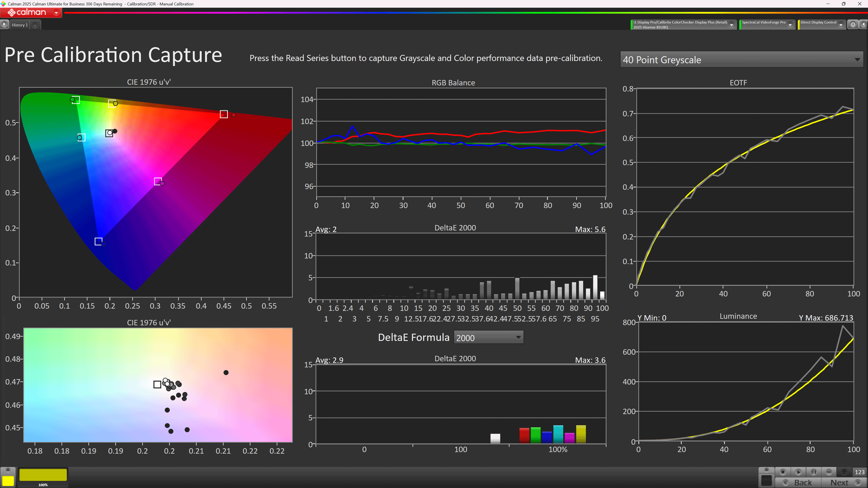The height and width of the screenshot is (488, 868).
Task: Click the play arrow beside History tab
Action: coord(4,24)
